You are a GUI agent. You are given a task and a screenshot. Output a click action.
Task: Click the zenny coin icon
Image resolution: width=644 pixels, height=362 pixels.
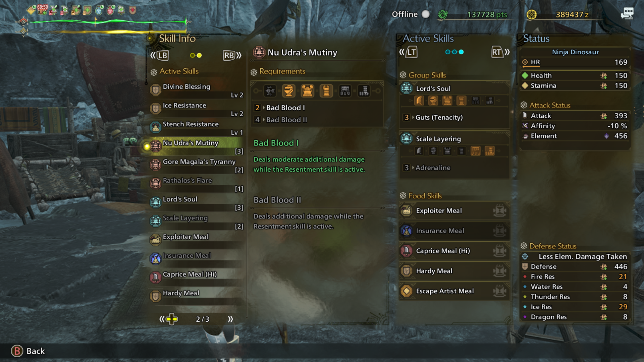coord(532,14)
